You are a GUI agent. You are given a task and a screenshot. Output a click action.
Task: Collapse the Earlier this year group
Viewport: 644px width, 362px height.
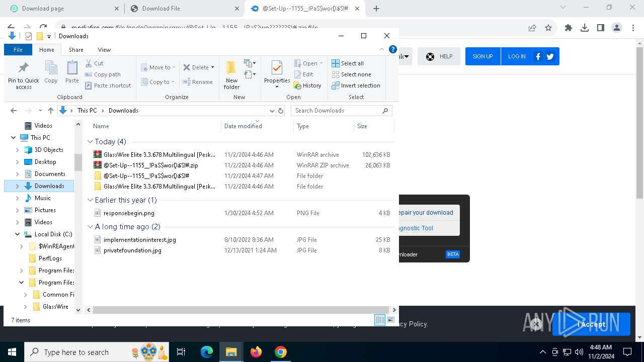coord(90,200)
